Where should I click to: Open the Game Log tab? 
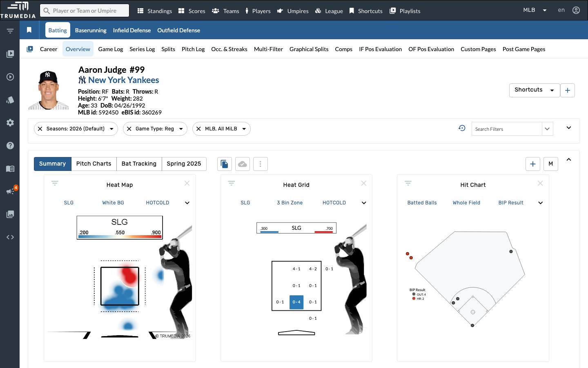tap(111, 49)
